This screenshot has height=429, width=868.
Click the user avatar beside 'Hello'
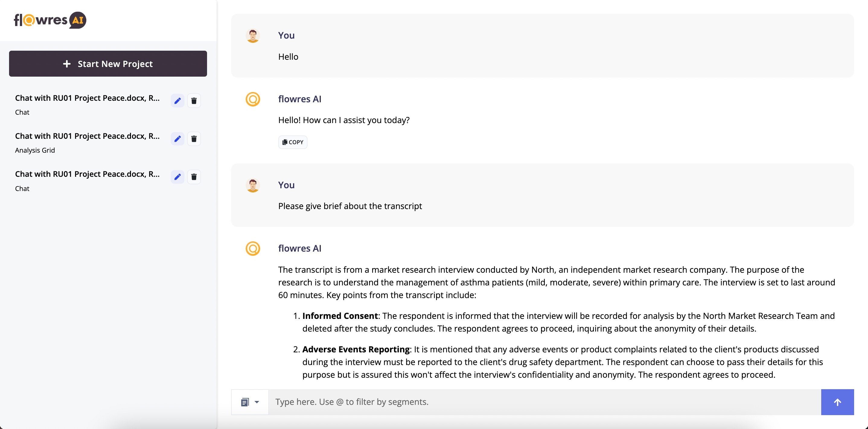click(253, 36)
